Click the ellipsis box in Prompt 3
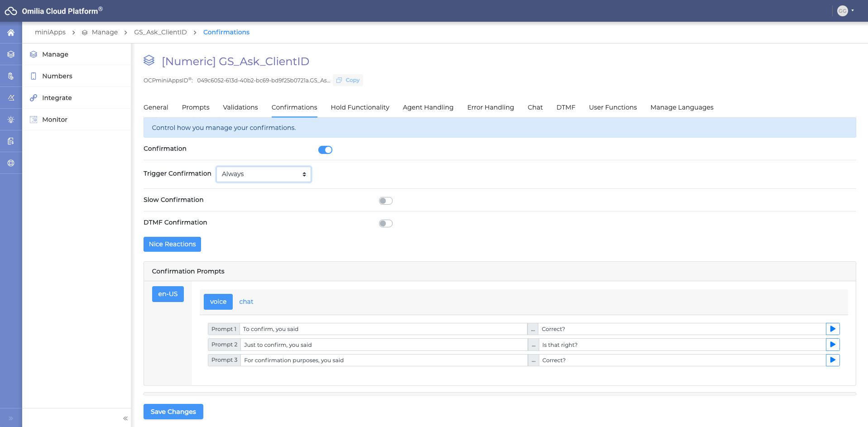Screen dimensions: 868x427 click(533, 360)
